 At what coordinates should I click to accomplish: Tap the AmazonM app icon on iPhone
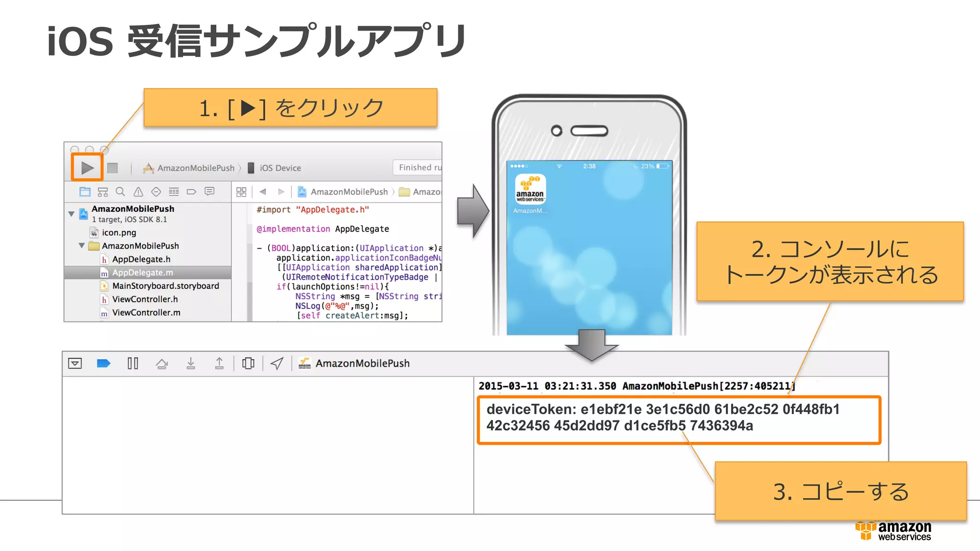click(530, 189)
